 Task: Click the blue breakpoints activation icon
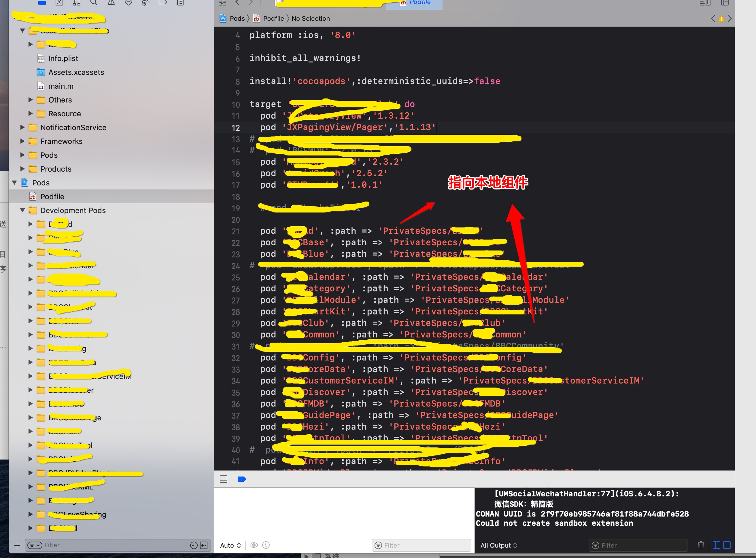pos(242,479)
